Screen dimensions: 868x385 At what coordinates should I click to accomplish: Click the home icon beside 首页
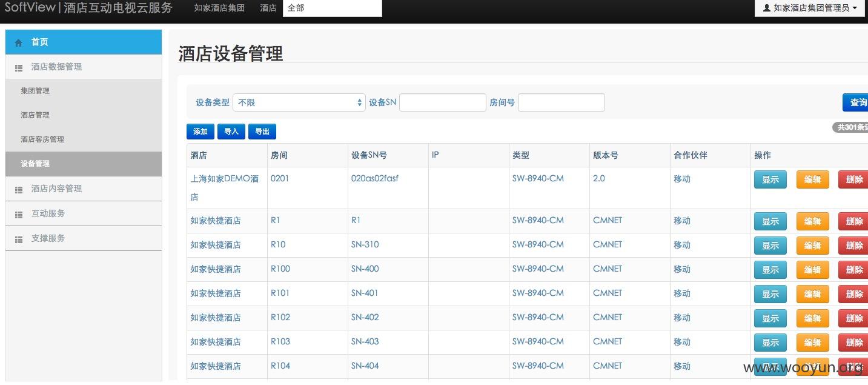click(19, 42)
